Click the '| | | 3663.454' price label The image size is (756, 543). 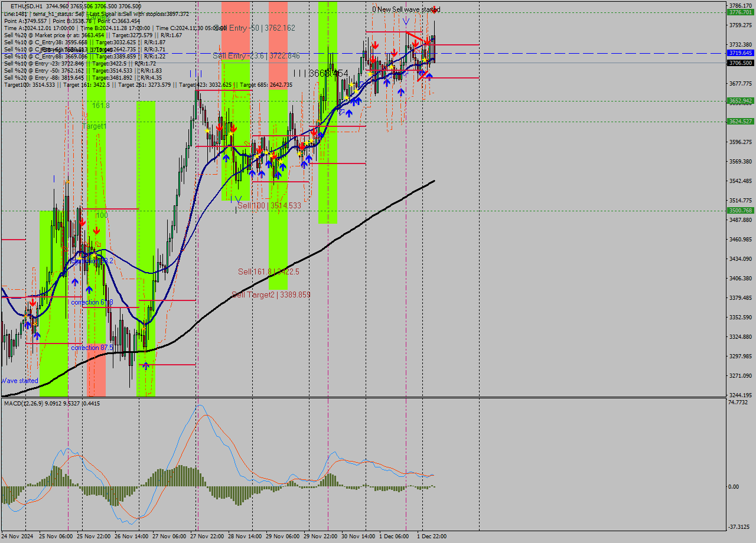coord(321,73)
